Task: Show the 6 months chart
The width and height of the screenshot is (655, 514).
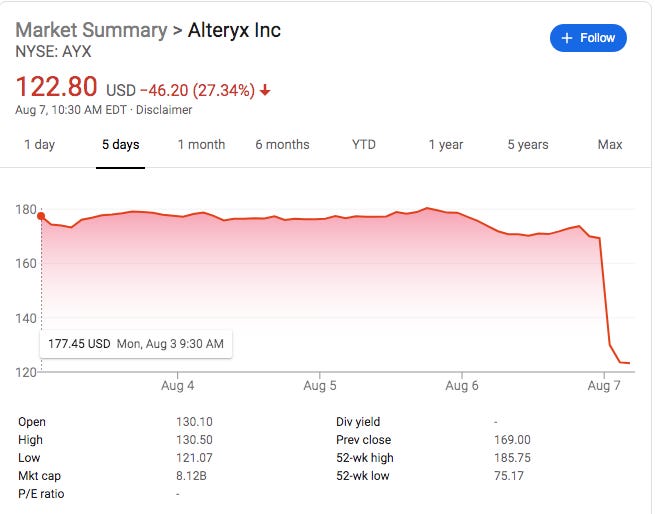Action: tap(282, 145)
